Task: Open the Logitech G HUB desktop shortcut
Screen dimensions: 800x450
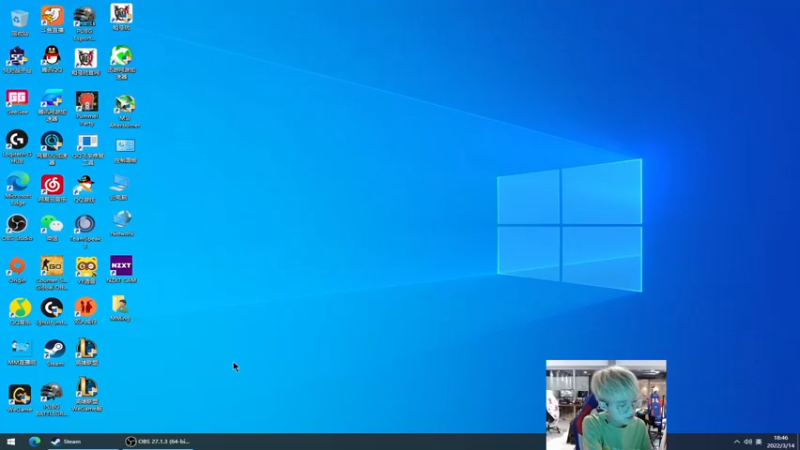Action: pyautogui.click(x=17, y=146)
